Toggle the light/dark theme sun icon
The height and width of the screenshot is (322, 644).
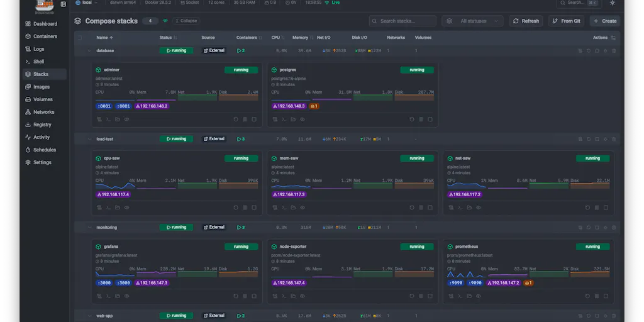[613, 3]
